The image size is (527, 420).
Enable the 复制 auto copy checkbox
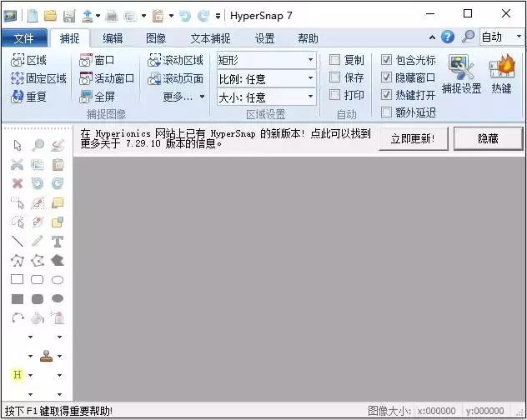334,60
